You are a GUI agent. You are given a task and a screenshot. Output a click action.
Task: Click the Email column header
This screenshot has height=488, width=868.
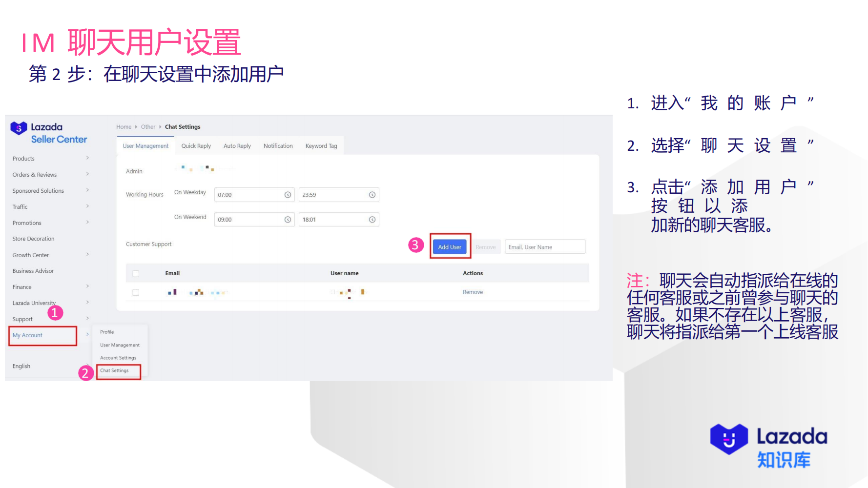click(x=172, y=274)
